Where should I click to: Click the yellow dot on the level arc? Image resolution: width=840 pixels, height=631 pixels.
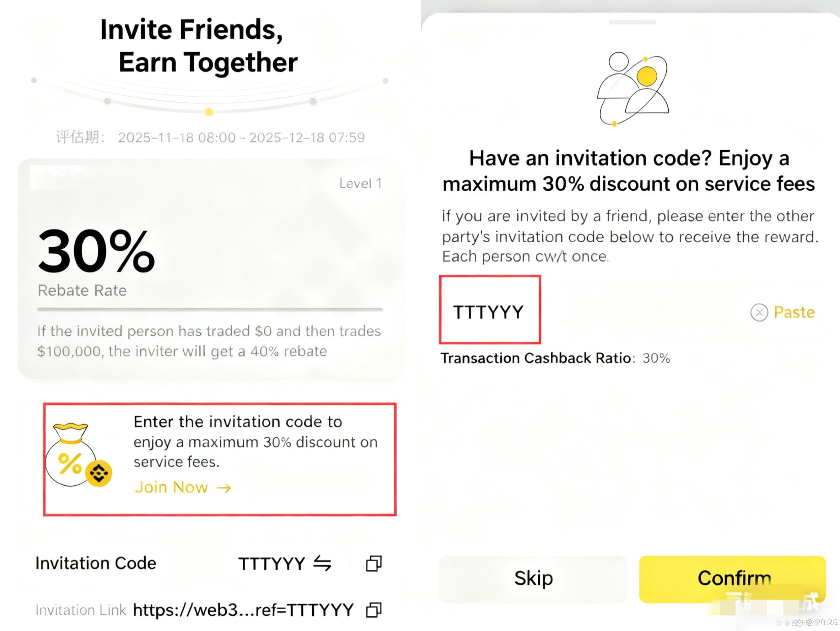(x=209, y=112)
